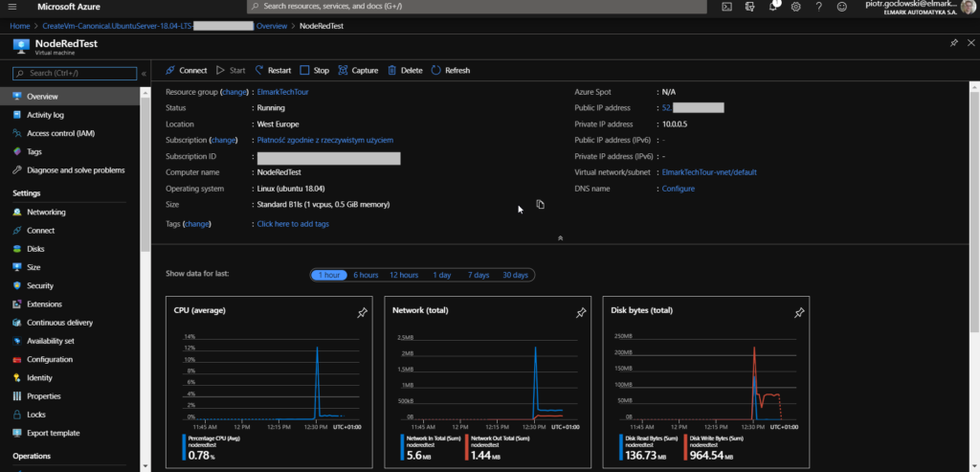Screen dimensions: 980x472
Task: Click the Disks sidebar icon
Action: coord(17,249)
